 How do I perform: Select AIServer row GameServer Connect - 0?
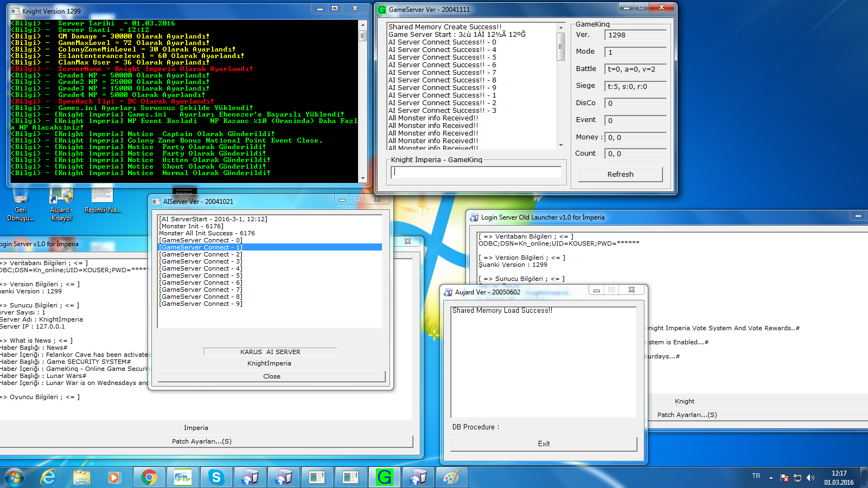tap(270, 240)
